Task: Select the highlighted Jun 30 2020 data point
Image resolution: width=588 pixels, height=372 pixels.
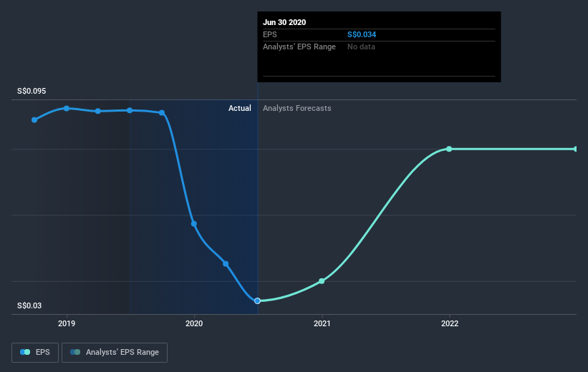Action: coord(257,301)
